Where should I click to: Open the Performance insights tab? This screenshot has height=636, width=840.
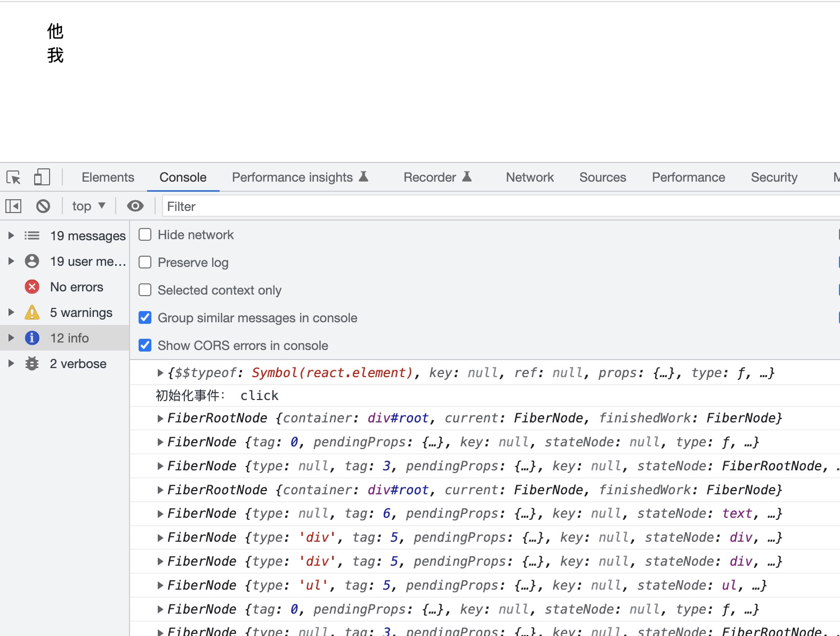coord(300,177)
